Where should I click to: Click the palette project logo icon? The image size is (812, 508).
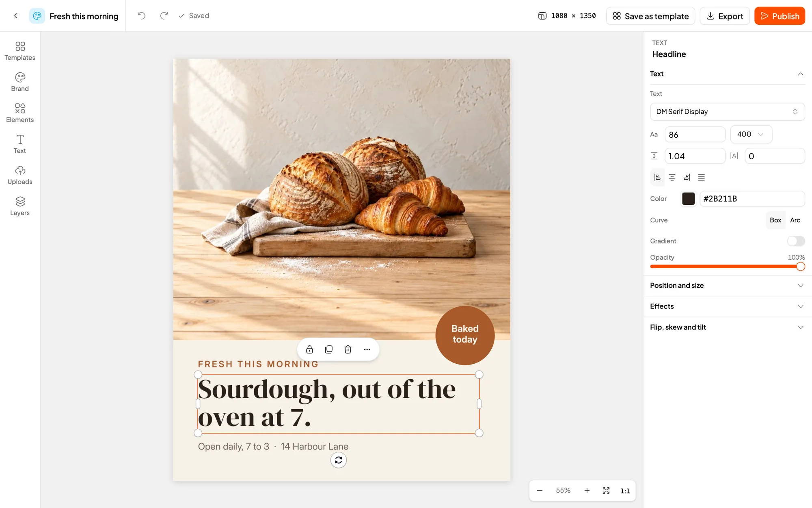tap(37, 16)
